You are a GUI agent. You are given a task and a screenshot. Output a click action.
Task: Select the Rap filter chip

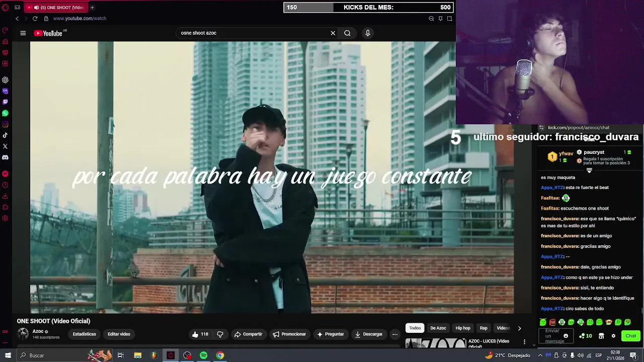484,328
